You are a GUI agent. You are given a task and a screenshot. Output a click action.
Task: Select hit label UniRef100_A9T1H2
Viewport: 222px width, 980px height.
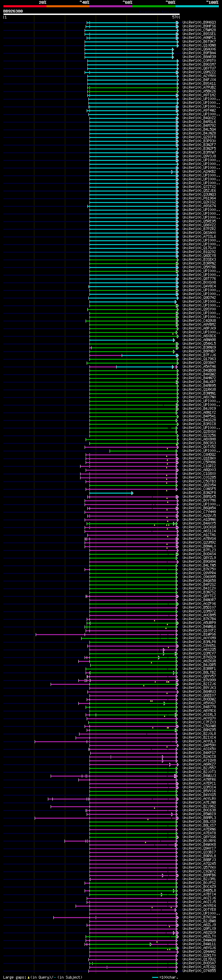click(x=199, y=95)
